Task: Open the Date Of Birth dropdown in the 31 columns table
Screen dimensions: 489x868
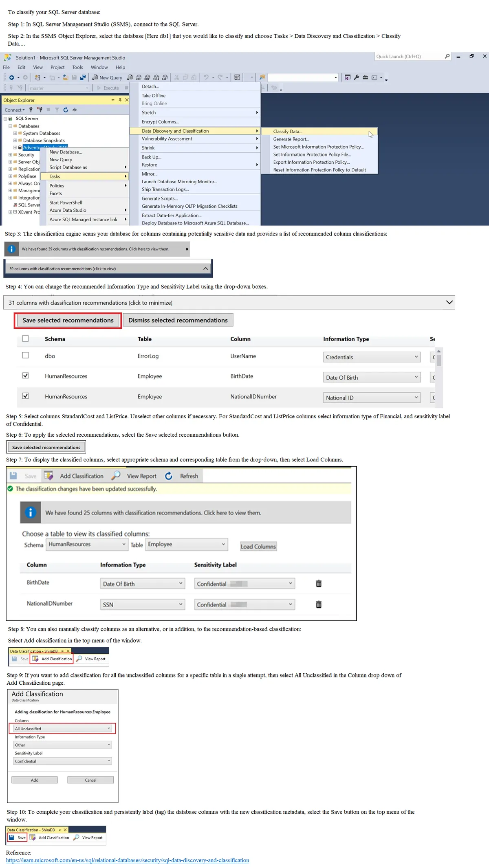Action: coord(372,378)
